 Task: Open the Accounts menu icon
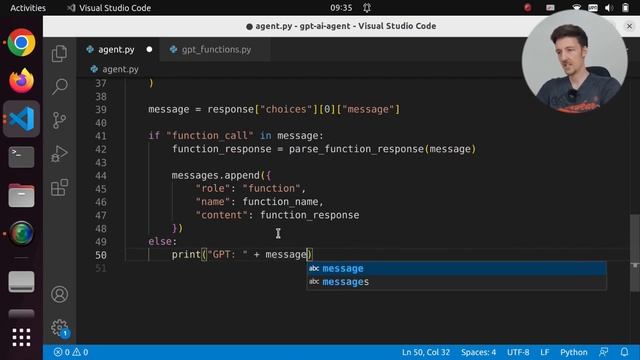60,294
